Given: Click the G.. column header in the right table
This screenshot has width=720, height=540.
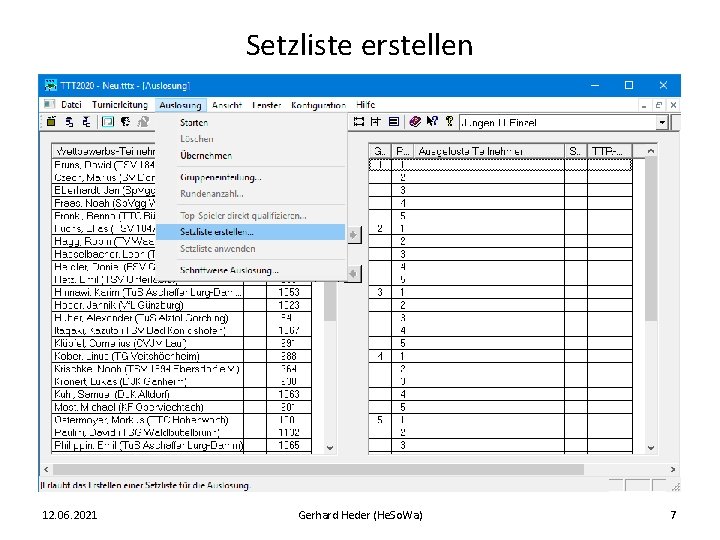Looking at the screenshot, I should pos(380,151).
